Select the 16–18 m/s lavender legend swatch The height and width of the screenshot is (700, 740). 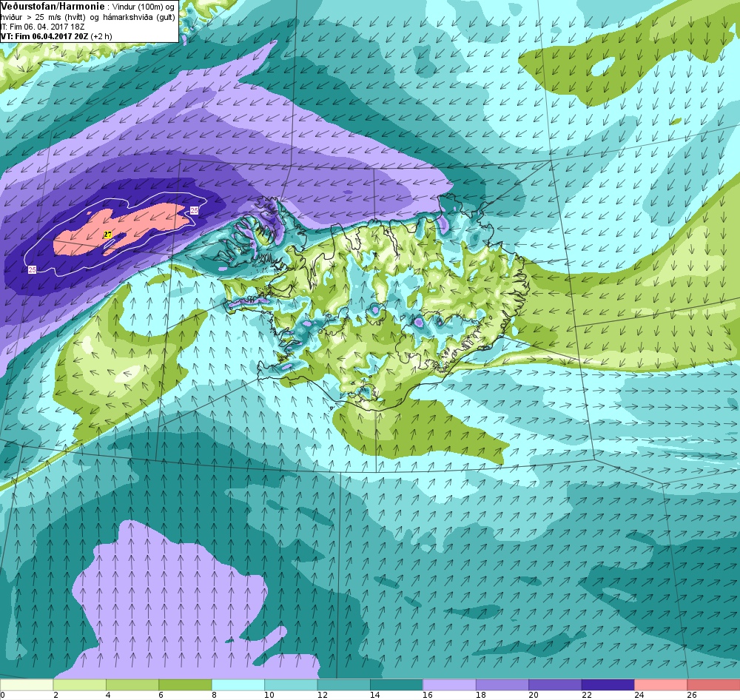450,684
